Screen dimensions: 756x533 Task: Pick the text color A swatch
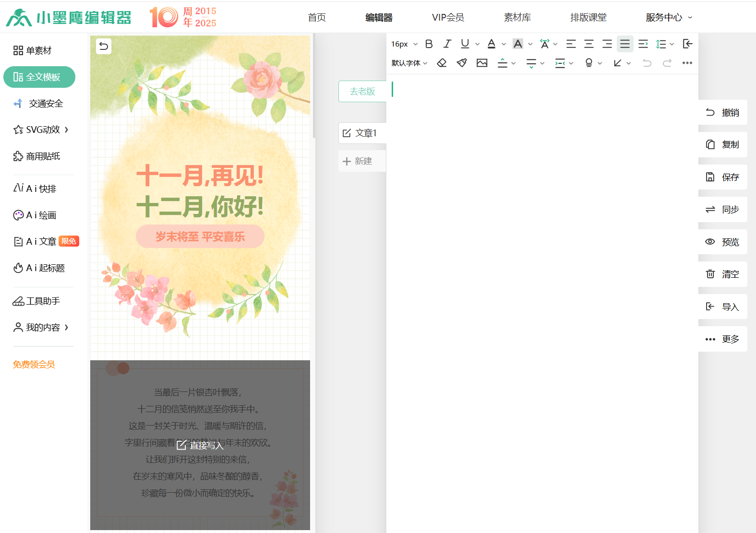492,44
